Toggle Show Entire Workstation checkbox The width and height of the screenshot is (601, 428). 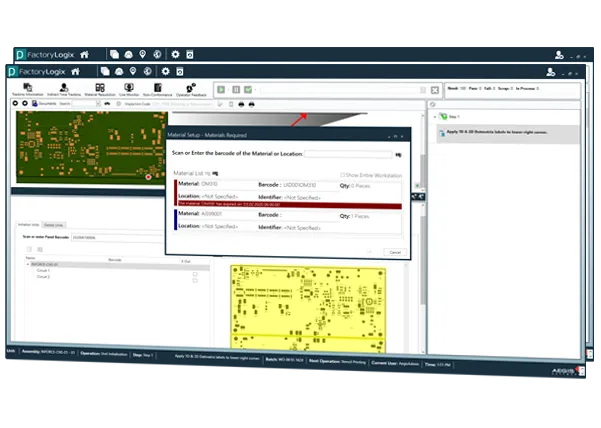coord(342,175)
